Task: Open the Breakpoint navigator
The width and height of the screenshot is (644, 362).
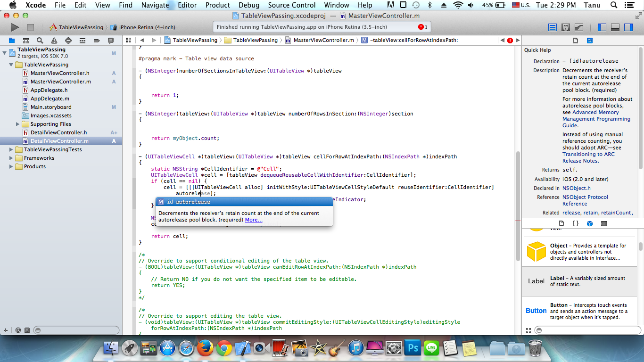Action: pos(97,41)
